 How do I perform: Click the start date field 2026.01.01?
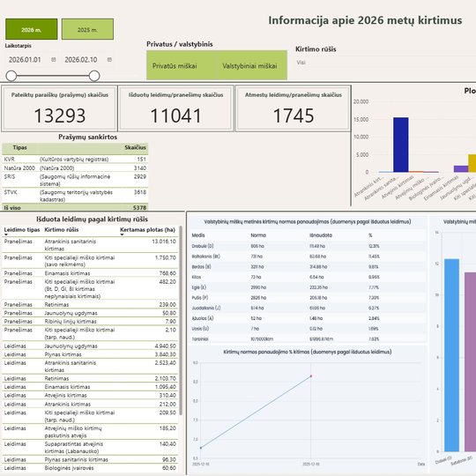pyautogui.click(x=25, y=60)
